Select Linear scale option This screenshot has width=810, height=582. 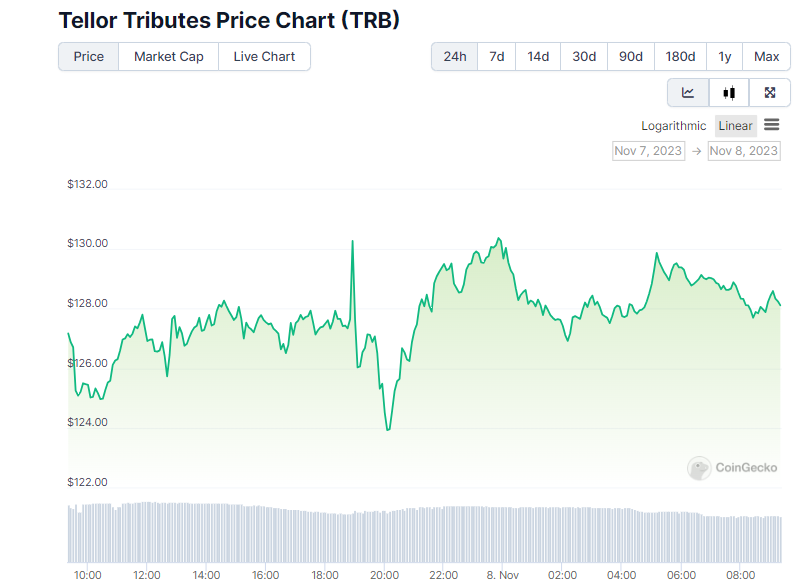click(735, 126)
